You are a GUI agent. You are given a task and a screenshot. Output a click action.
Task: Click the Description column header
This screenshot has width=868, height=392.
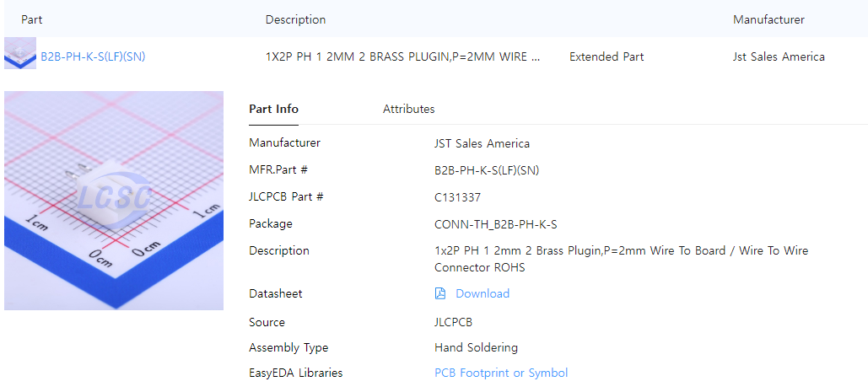point(295,19)
